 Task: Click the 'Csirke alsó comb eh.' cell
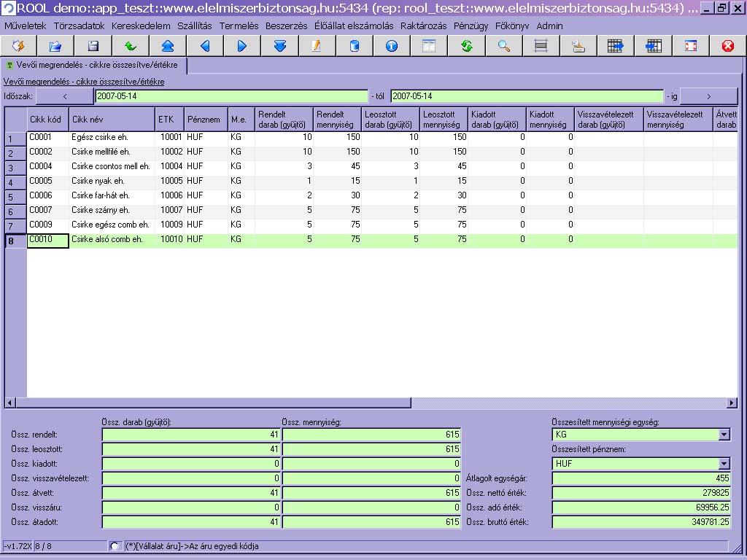click(x=112, y=239)
